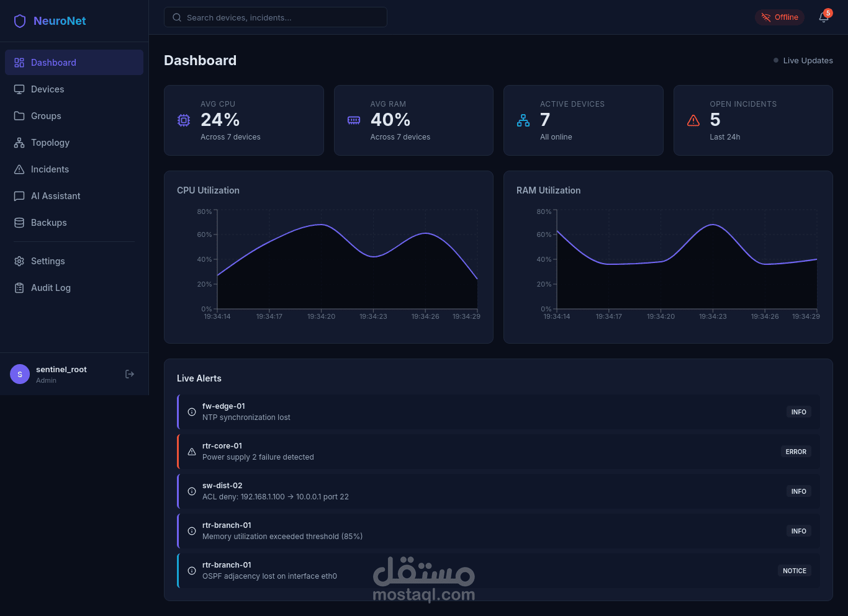
Task: Open the sw-dist-02 ACL deny alert
Action: click(x=498, y=491)
